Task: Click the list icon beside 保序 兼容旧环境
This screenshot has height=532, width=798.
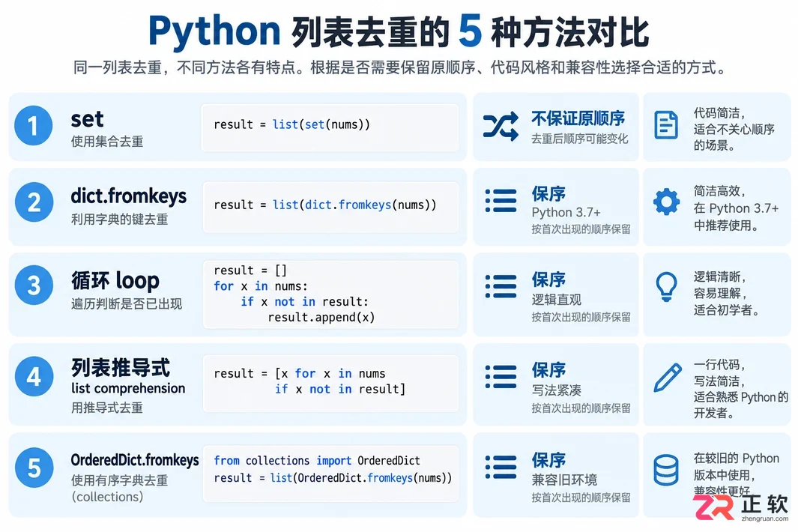Action: (501, 467)
